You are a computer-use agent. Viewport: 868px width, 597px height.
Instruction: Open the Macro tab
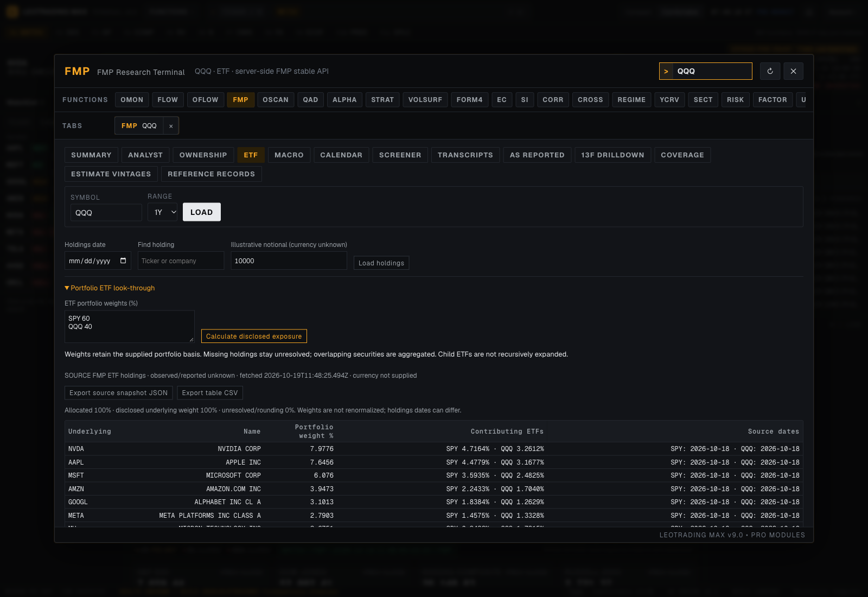(289, 155)
